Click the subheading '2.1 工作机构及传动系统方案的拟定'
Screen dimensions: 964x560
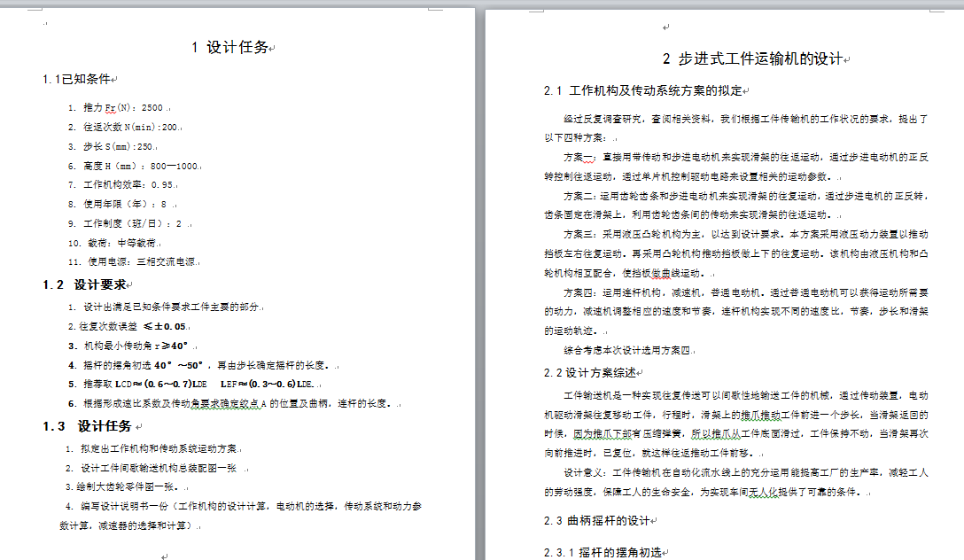tap(643, 91)
